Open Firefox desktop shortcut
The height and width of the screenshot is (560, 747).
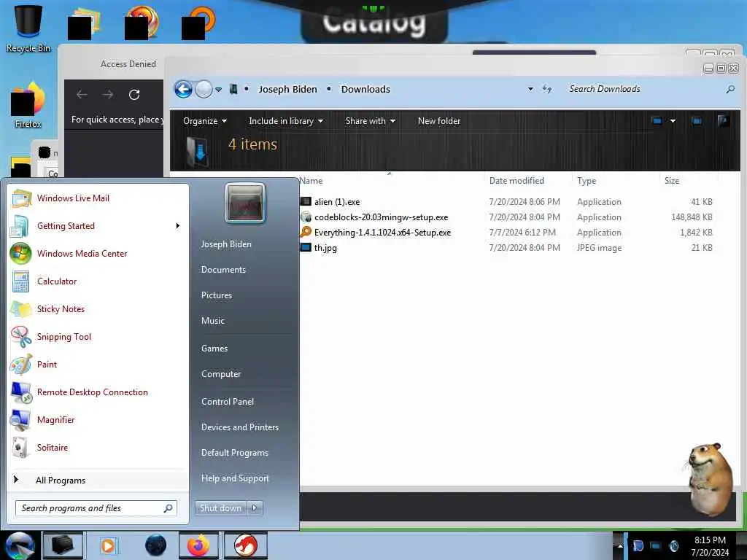(28, 106)
